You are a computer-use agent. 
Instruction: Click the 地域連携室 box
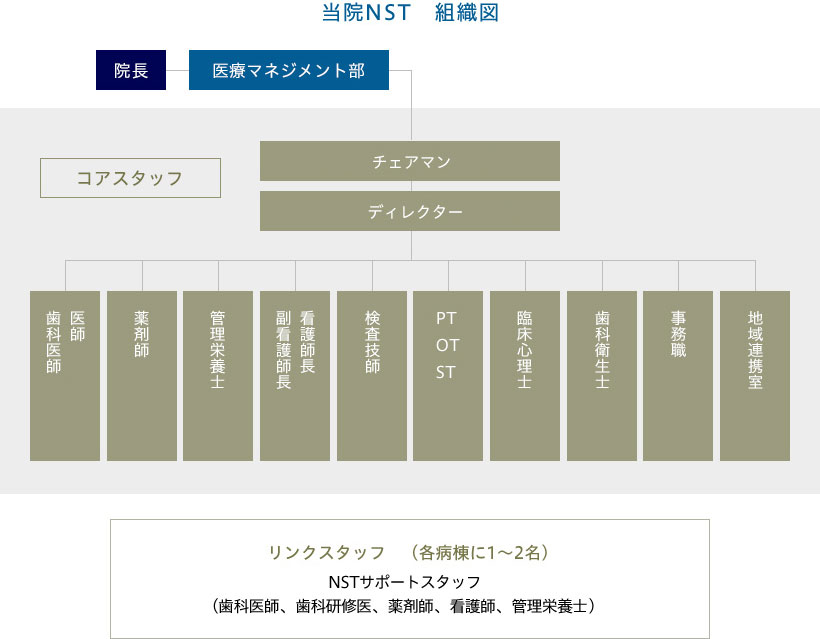755,375
